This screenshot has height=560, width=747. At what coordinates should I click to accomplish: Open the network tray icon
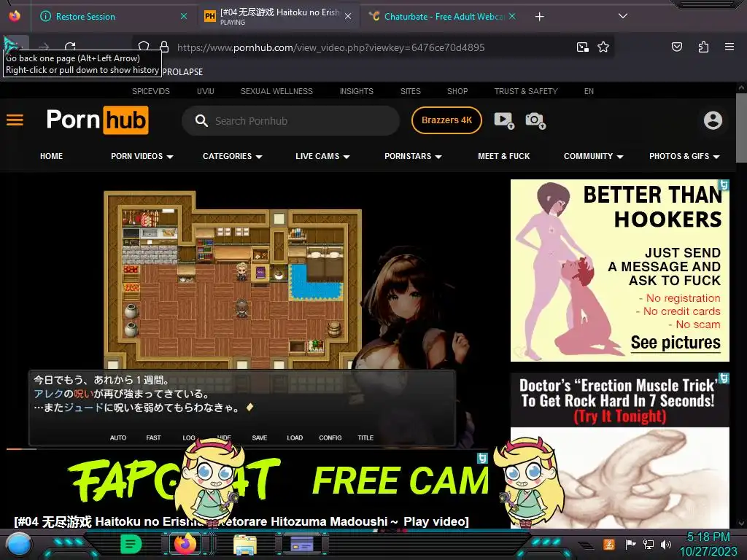pos(649,544)
